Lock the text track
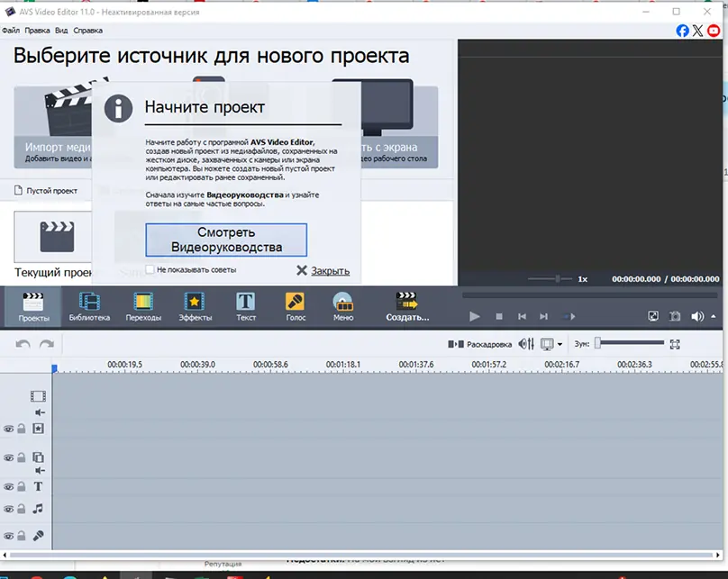The height and width of the screenshot is (579, 728). 22,486
